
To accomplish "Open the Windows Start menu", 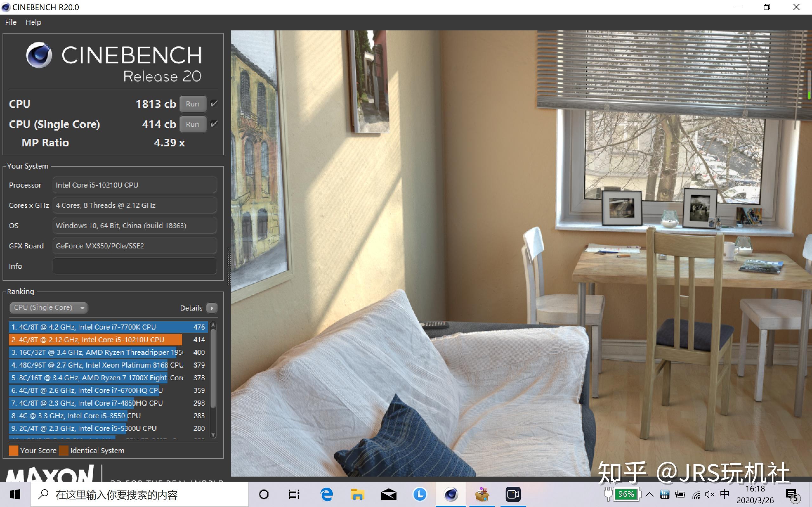I will [x=15, y=495].
